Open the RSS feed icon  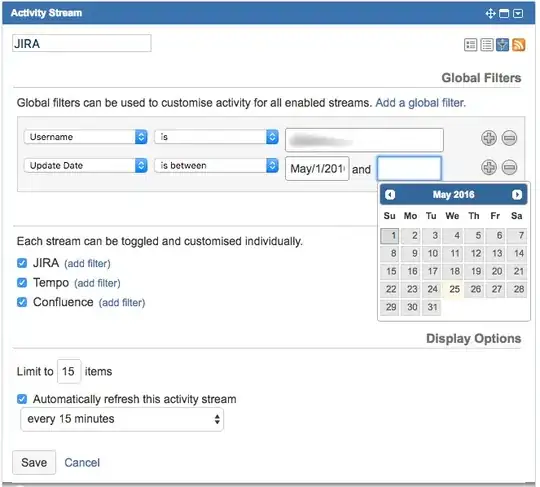519,45
